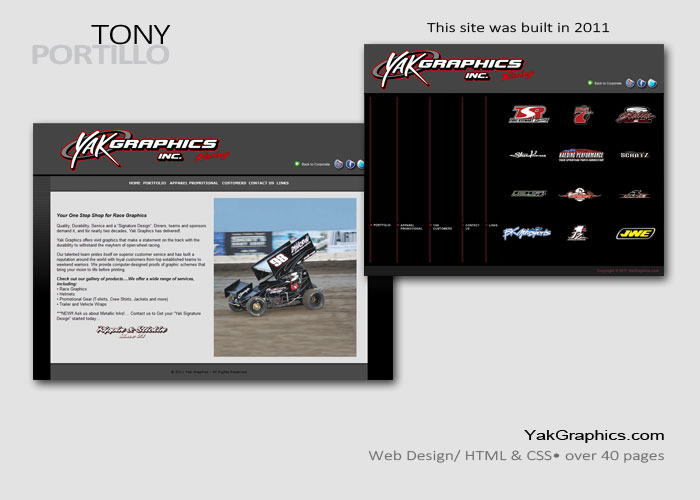Select PORTFOLIO in homepage nav bar
The image size is (700, 500).
click(154, 183)
